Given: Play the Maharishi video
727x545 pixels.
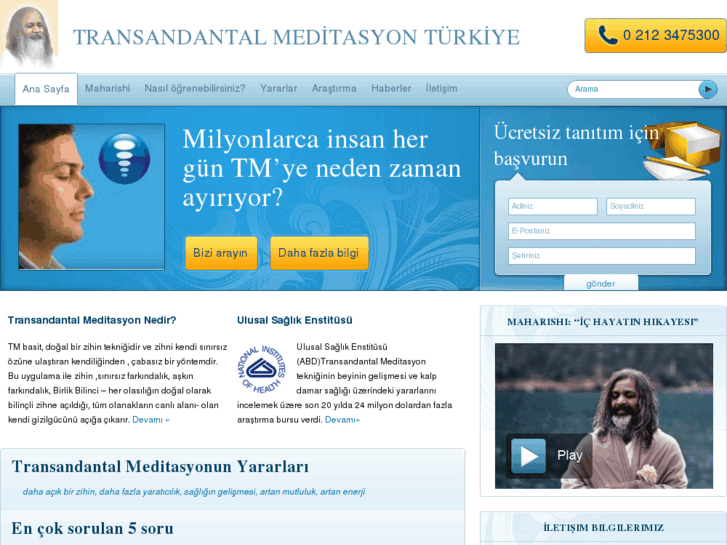Looking at the screenshot, I should 528,455.
